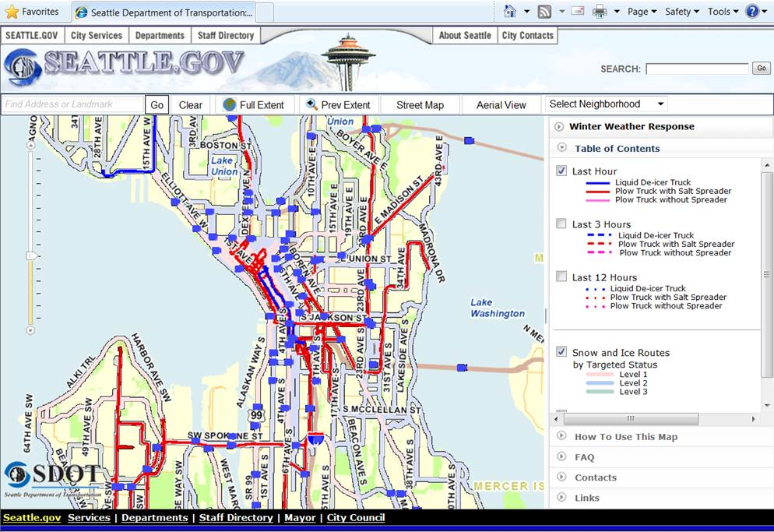Click the Full Extent globe icon
This screenshot has width=774, height=532.
click(x=230, y=104)
